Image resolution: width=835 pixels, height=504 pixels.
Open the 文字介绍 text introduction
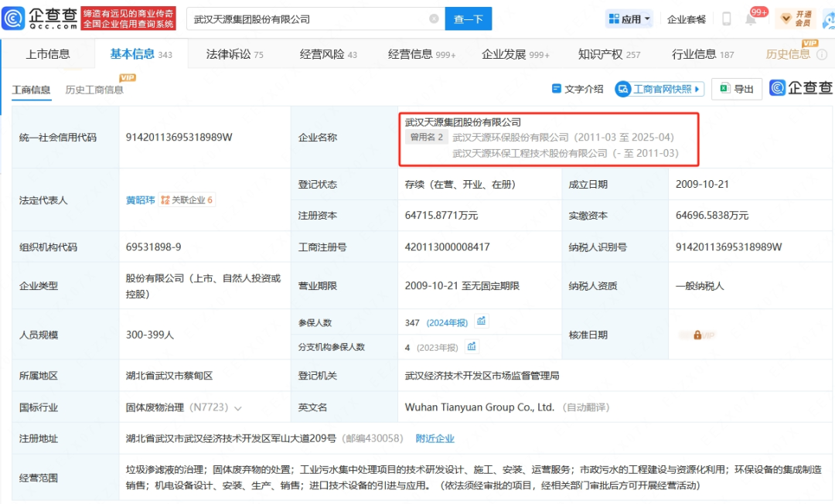pyautogui.click(x=578, y=89)
